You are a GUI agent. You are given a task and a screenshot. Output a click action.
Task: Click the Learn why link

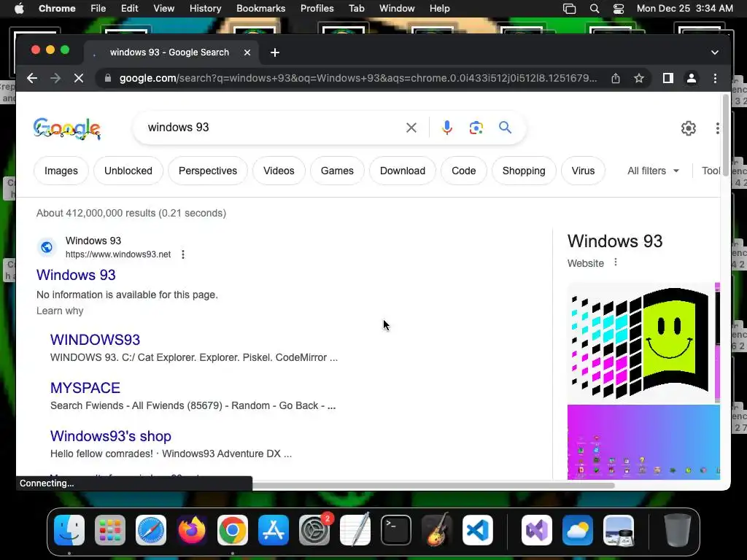pyautogui.click(x=60, y=311)
